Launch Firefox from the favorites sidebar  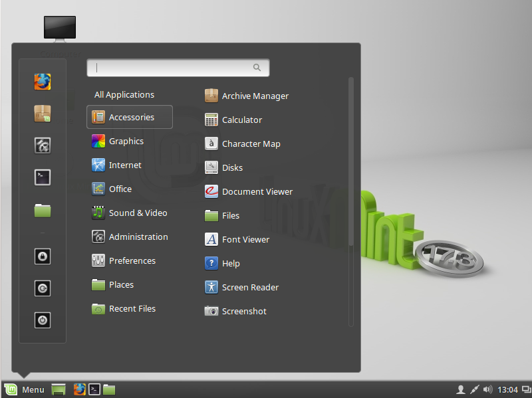coord(43,82)
